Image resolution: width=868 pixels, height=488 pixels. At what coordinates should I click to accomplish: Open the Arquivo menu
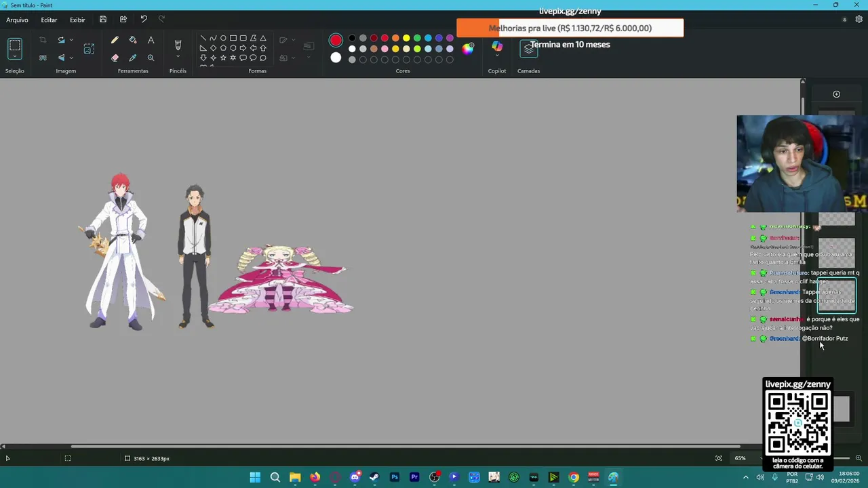(18, 20)
